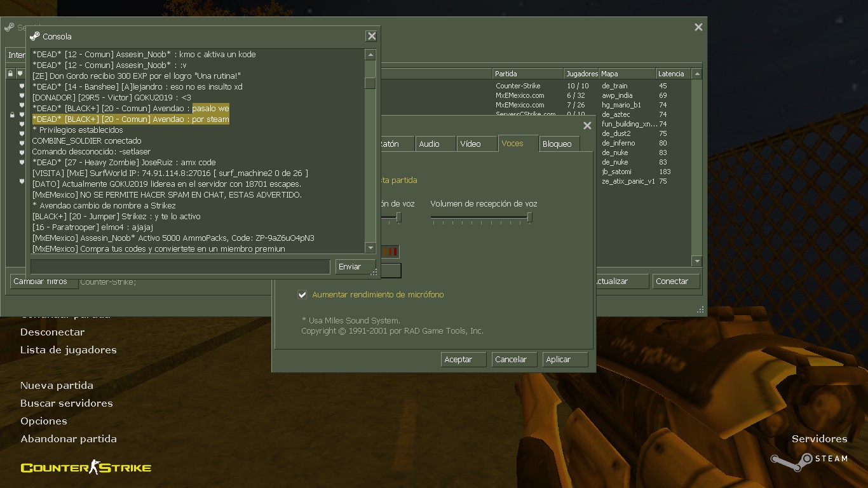Open Buscar servidores

pyautogui.click(x=66, y=403)
